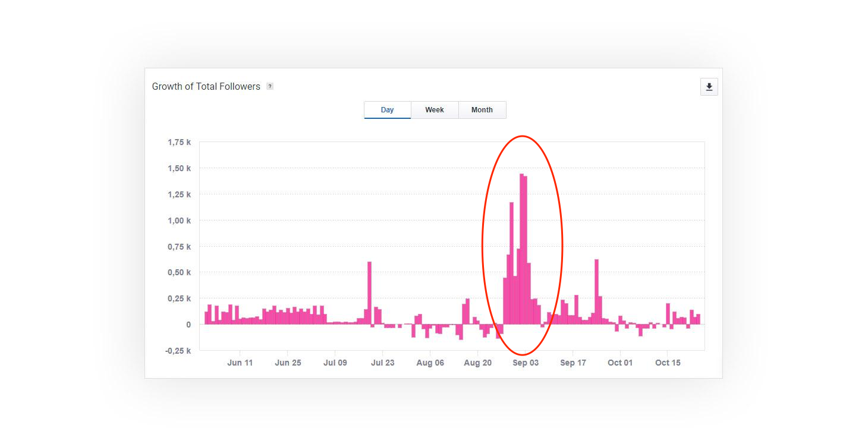This screenshot has width=868, height=447.
Task: Click the Sep 03 date label
Action: pos(525,363)
